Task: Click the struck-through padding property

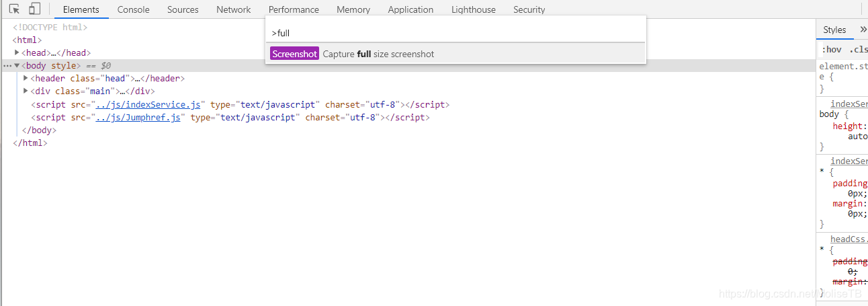Action: [x=850, y=261]
